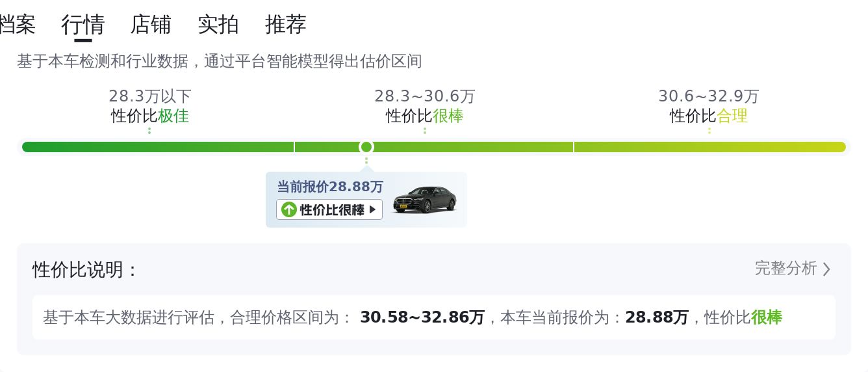Switch to the 档案 tab

coord(17,25)
